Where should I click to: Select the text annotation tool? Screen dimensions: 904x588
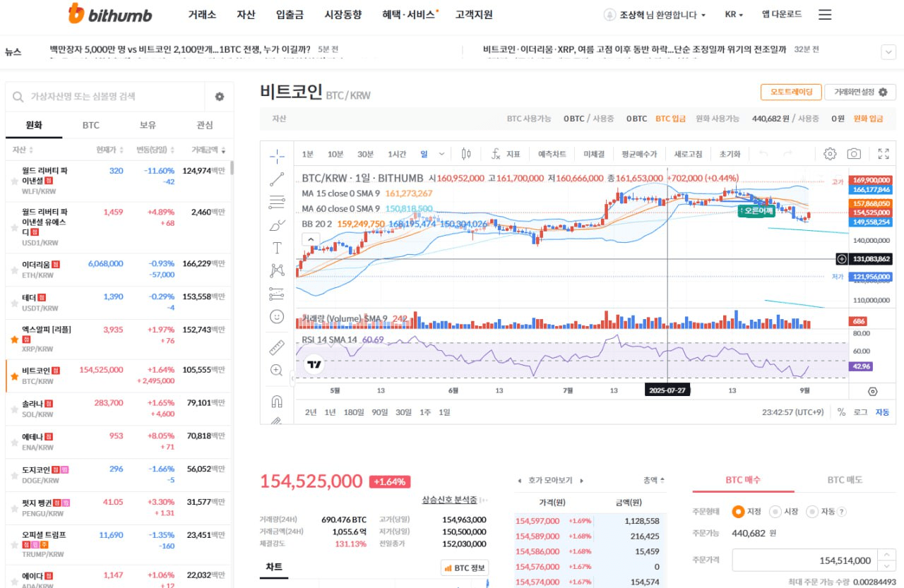pos(277,248)
